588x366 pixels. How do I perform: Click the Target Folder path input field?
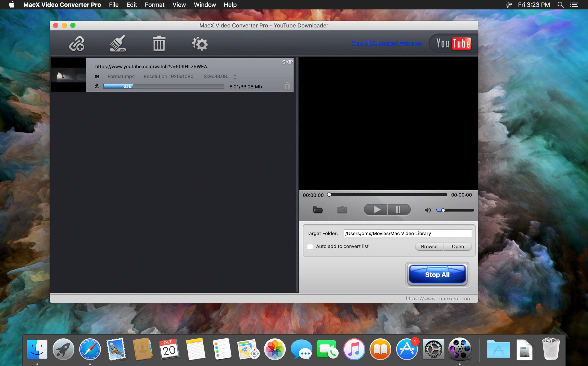tap(407, 233)
